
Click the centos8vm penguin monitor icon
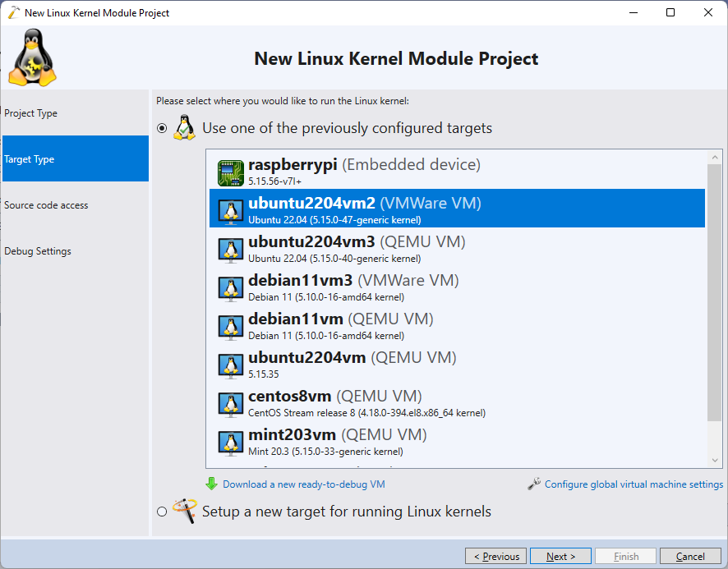[x=231, y=403]
